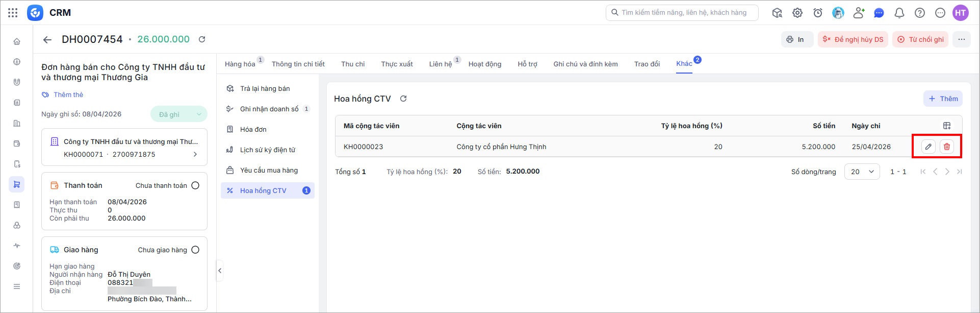
Task: Open table column settings icon
Action: tap(947, 126)
